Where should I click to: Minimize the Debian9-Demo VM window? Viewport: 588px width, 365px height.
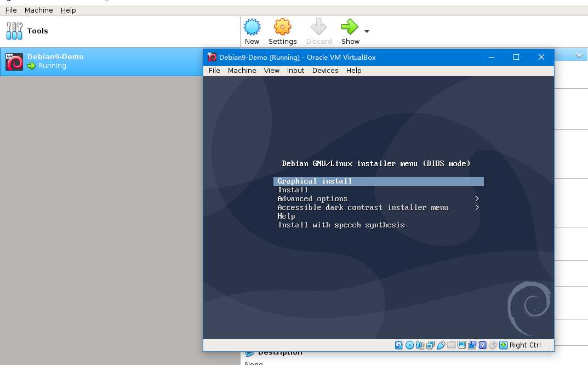coord(491,57)
